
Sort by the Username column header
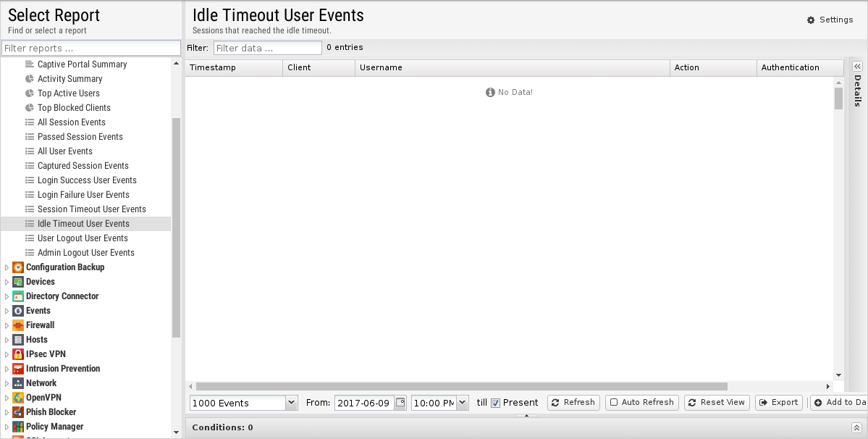click(x=513, y=67)
